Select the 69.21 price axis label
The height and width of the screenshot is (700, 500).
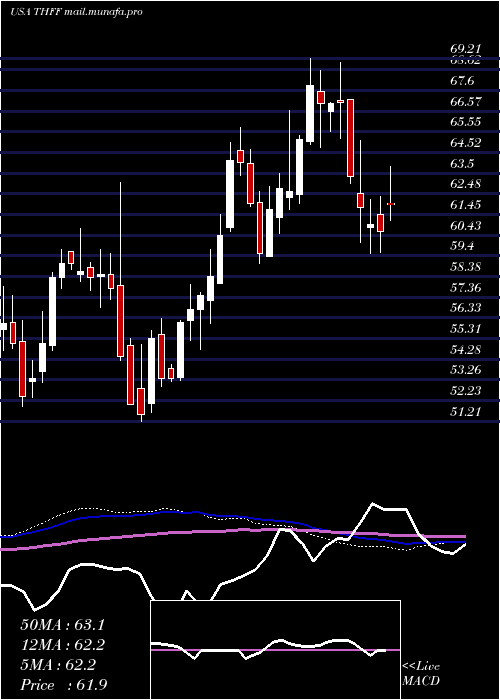pos(465,49)
